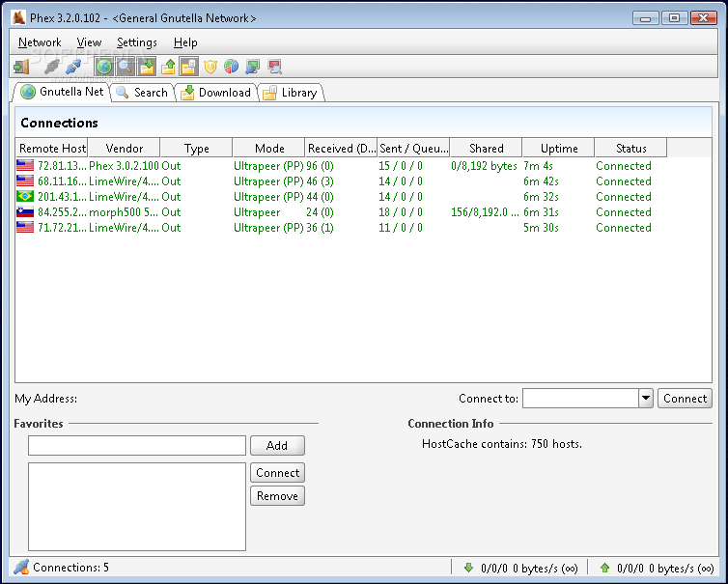Click the gray disconnect plug icon

point(51,67)
